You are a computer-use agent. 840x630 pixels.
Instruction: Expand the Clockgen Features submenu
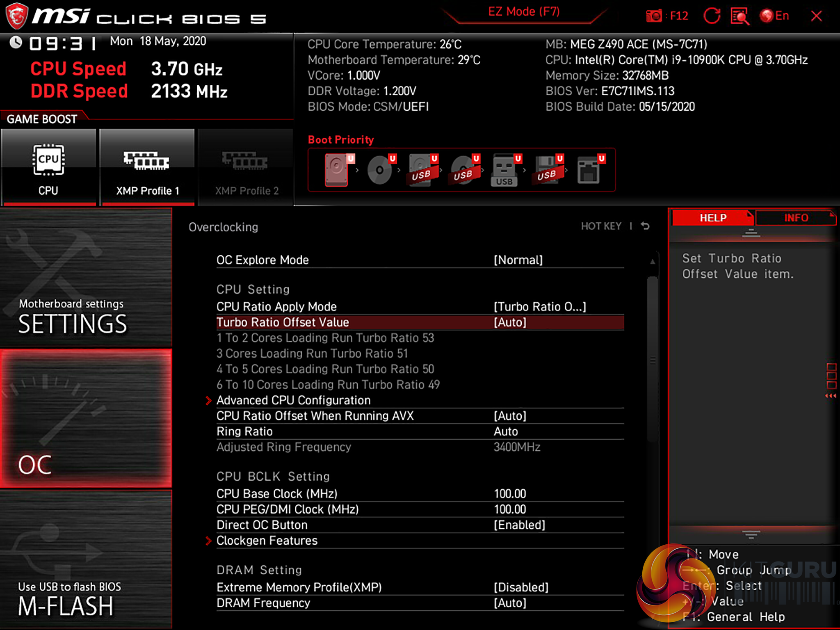click(x=267, y=541)
